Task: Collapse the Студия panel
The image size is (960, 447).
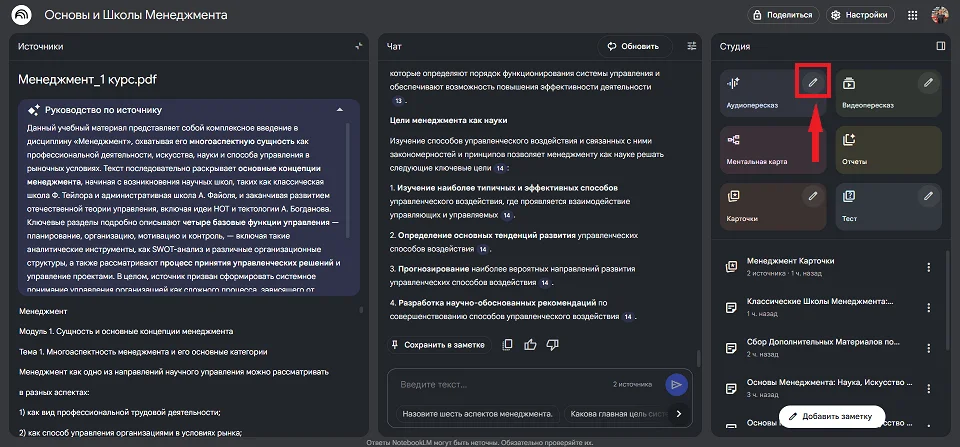Action: click(940, 46)
